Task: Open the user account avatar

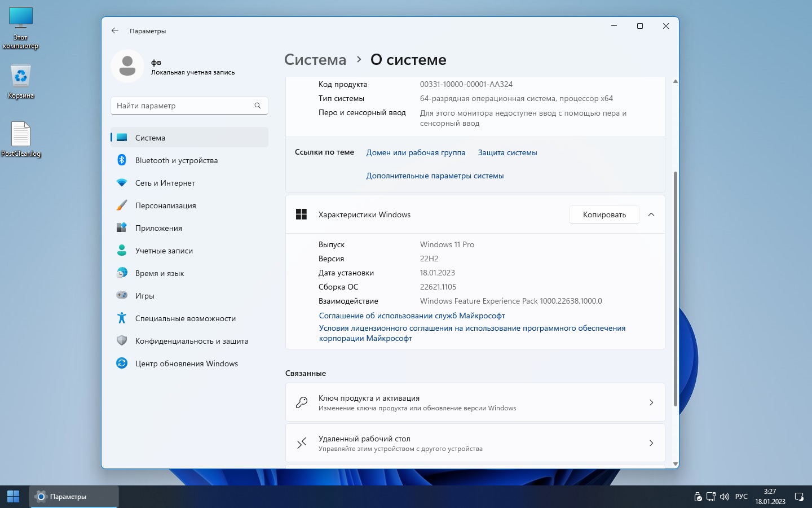Action: (x=127, y=66)
